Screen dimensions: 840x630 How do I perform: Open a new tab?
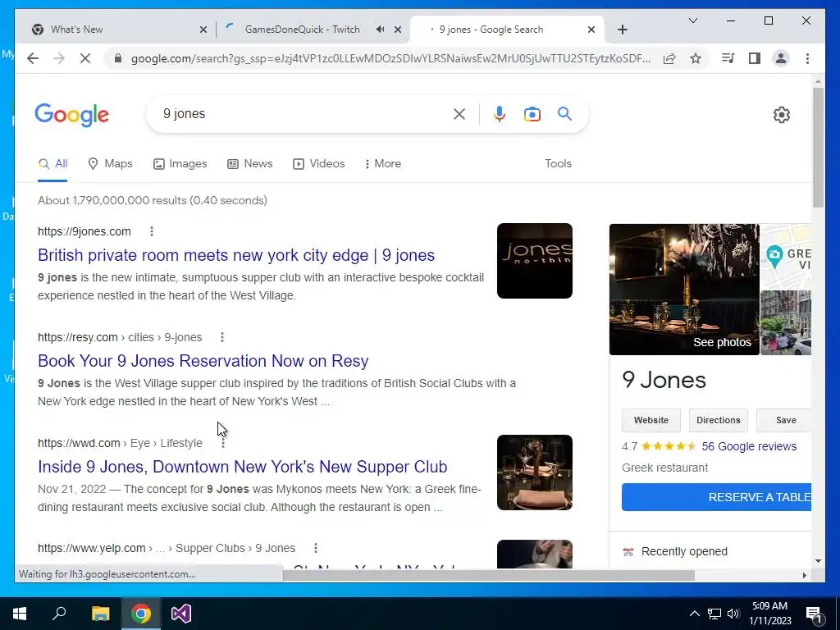pyautogui.click(x=622, y=30)
